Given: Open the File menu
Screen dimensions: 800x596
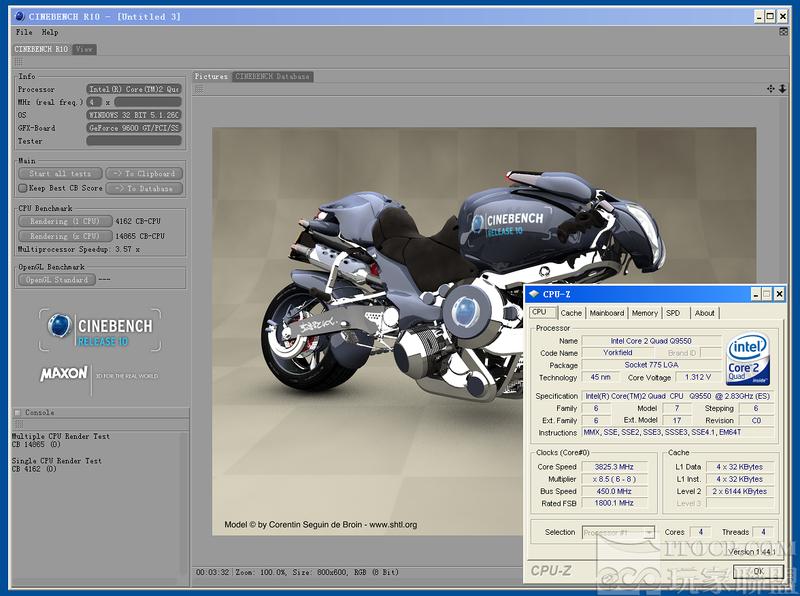Looking at the screenshot, I should click(24, 32).
